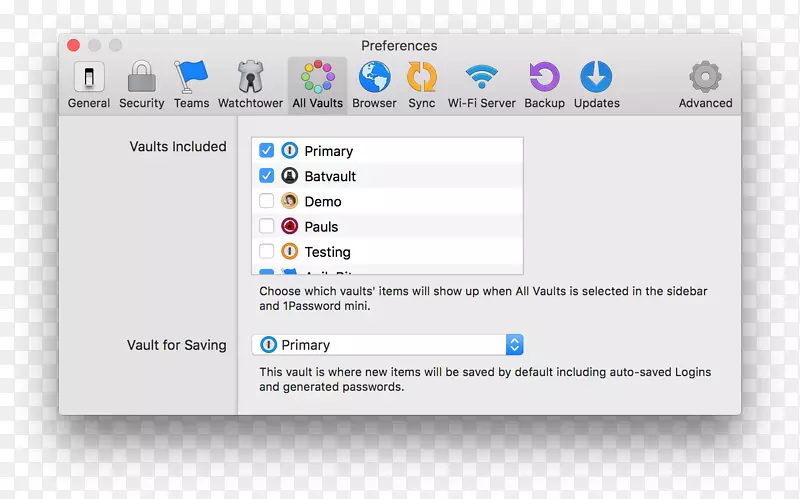The image size is (800, 499).
Task: Click the Demo vault avatar icon
Action: 289,201
